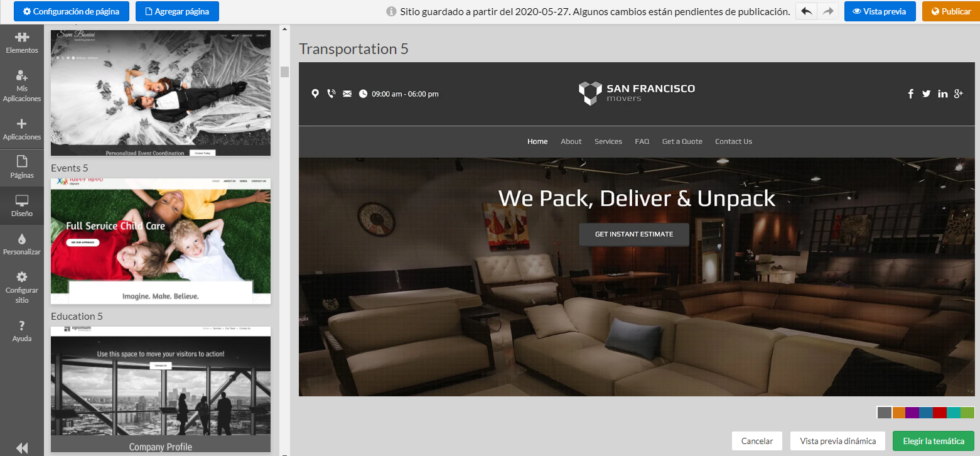Screen dimensions: 980x456
Task: Select the Education 5 Company Profile thumbnail
Action: coord(161,389)
